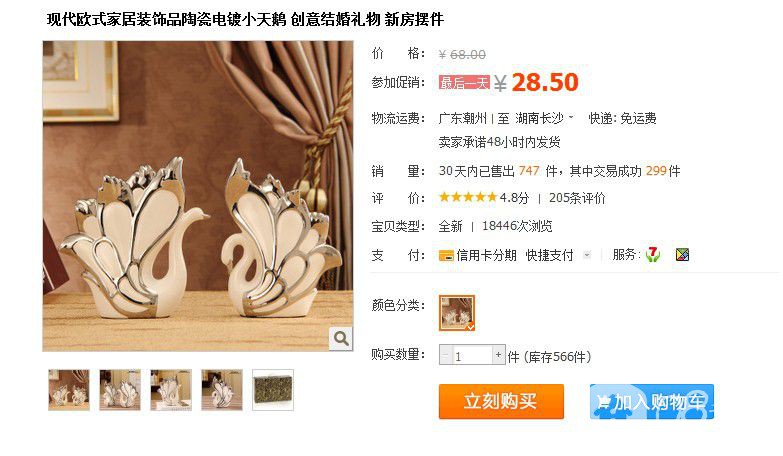Click the 7-day return service icon

click(652, 255)
